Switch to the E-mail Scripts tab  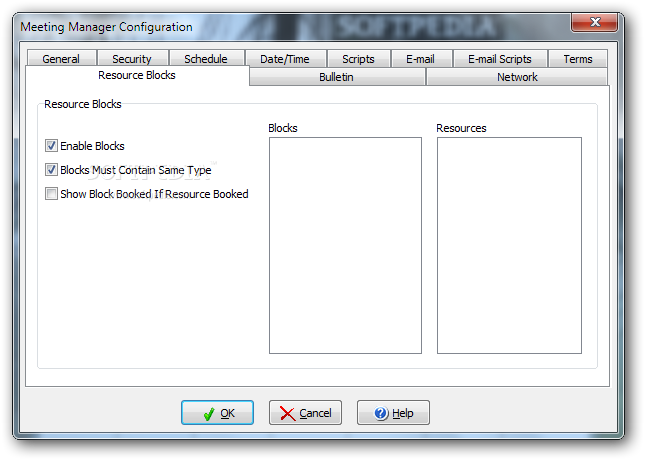pyautogui.click(x=500, y=58)
